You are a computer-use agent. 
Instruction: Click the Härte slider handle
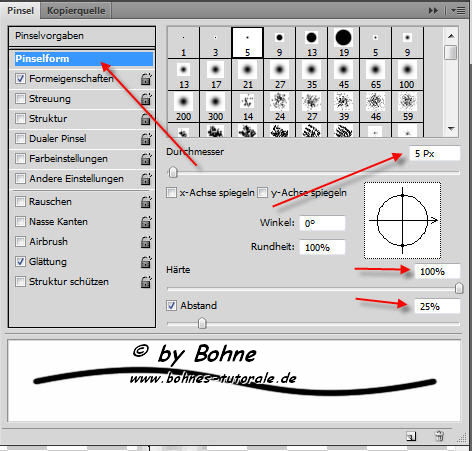(459, 288)
